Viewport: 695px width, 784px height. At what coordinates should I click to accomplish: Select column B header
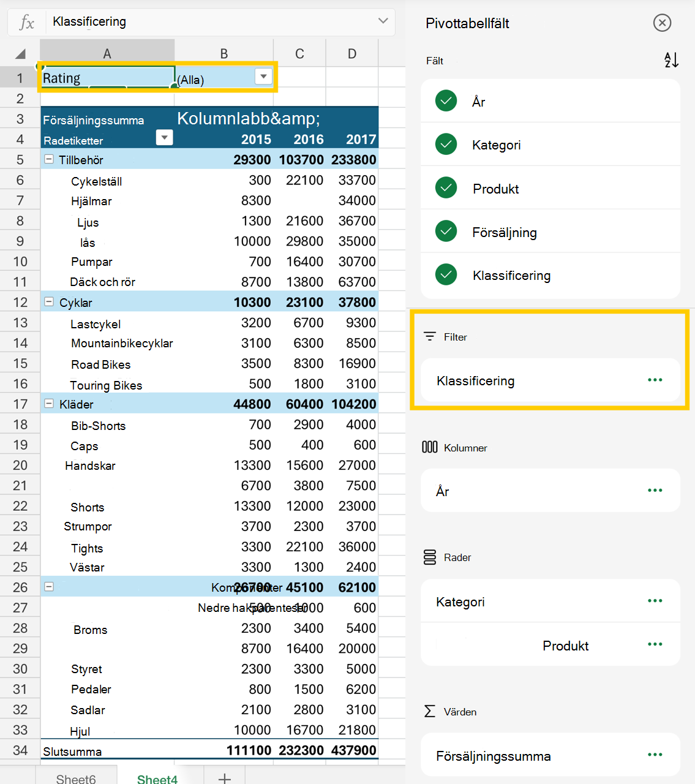[224, 53]
